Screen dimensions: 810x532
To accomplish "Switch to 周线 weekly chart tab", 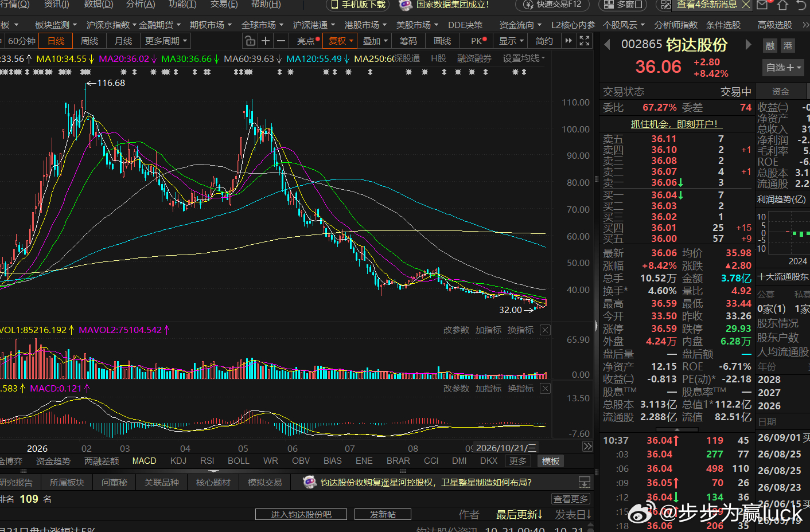I will pos(89,41).
